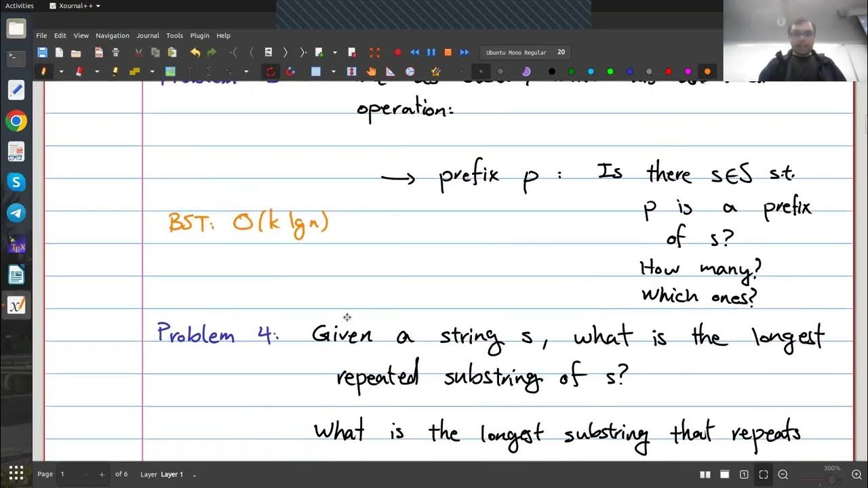Select the Text tool

[191, 71]
